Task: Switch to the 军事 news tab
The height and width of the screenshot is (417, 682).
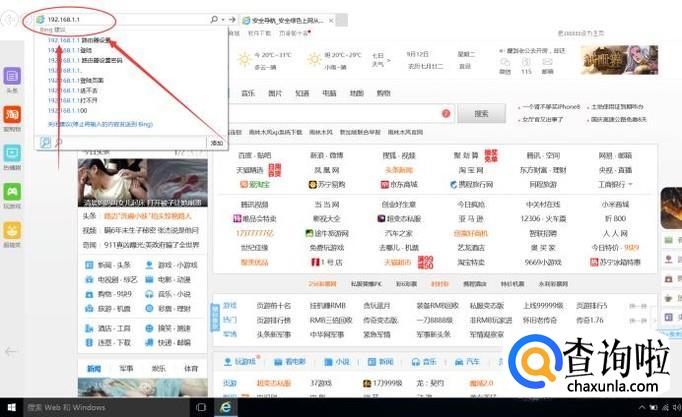Action: 126,369
